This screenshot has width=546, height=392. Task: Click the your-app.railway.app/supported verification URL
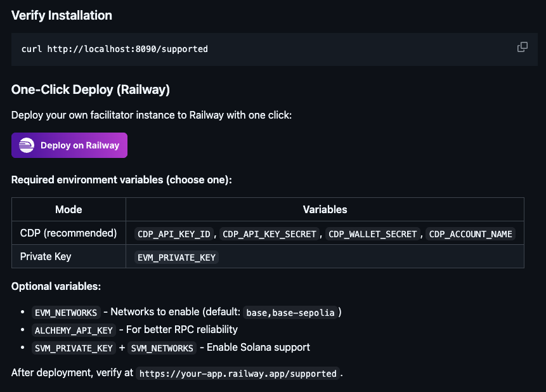point(237,373)
